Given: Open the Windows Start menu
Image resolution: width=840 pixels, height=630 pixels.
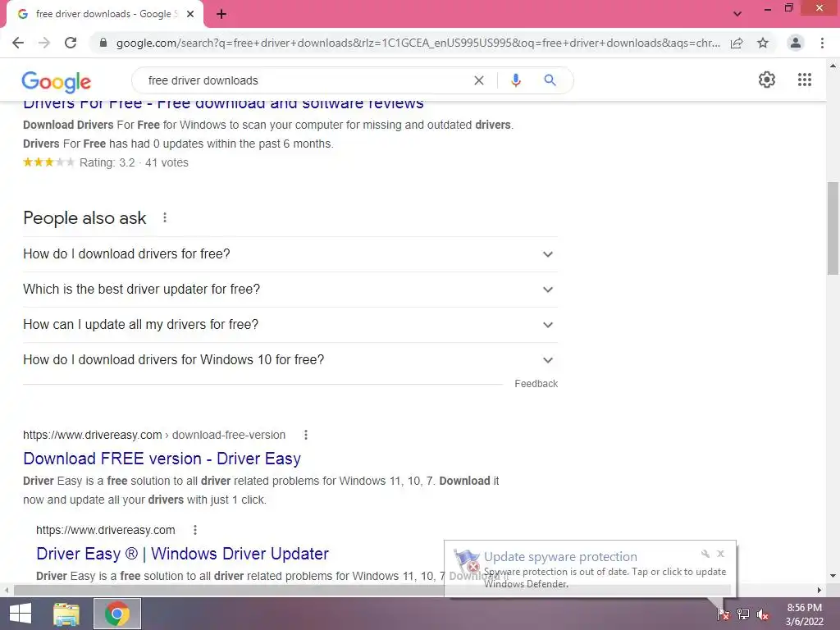Looking at the screenshot, I should click(x=21, y=614).
